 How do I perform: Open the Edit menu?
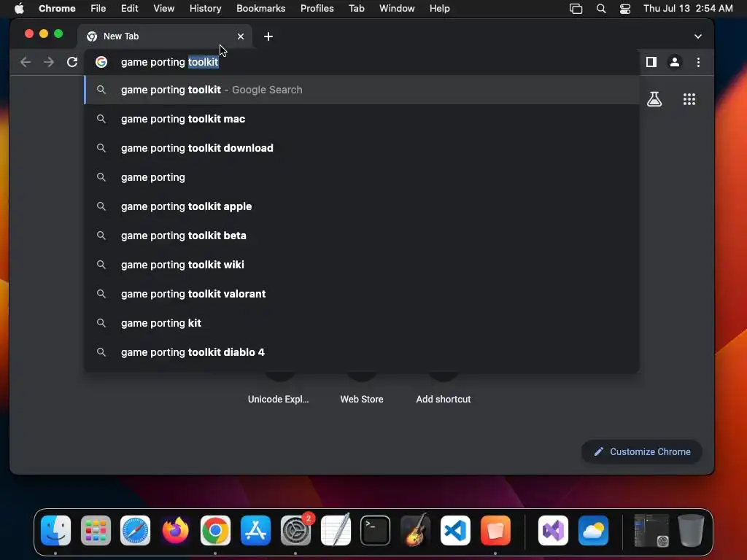point(130,9)
